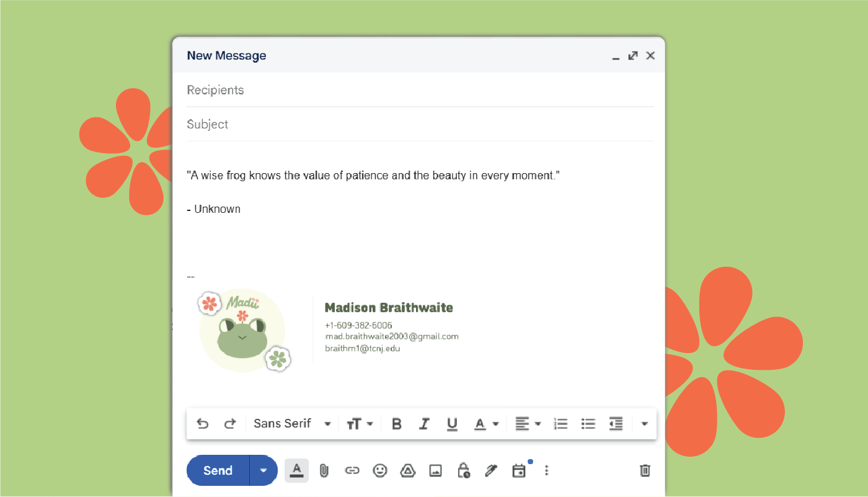
Task: Toggle the formatting options toolbar
Action: 296,470
